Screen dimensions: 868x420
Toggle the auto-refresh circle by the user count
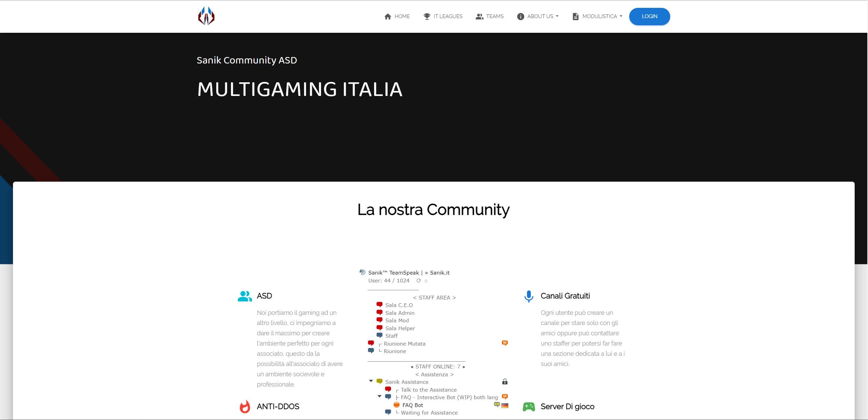click(x=426, y=281)
